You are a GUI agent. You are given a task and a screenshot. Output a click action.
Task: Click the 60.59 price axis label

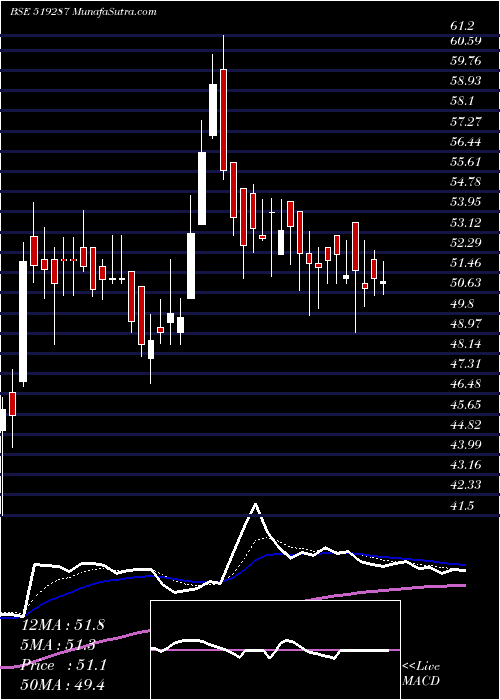coord(466,41)
